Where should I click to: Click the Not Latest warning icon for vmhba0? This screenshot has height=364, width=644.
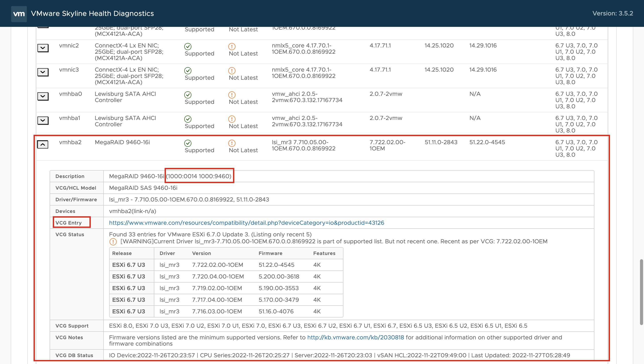tap(232, 95)
